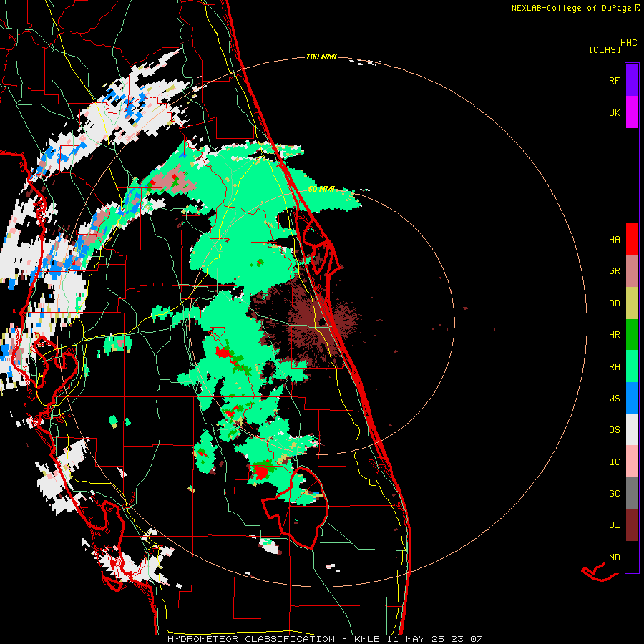644x644 pixels.
Task: Pick the bright green RA rain swatch
Action: [x=632, y=366]
